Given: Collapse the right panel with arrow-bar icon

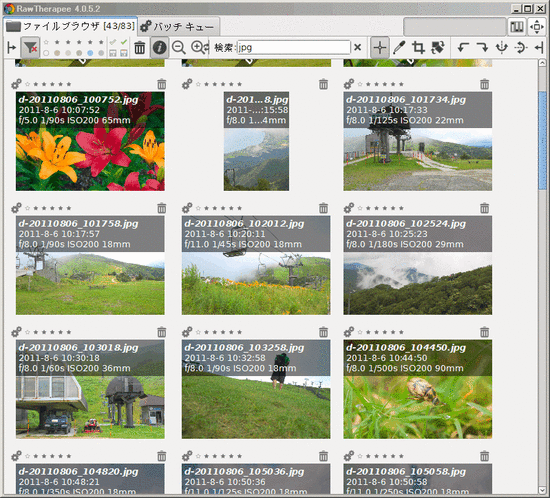Looking at the screenshot, I should tap(539, 47).
